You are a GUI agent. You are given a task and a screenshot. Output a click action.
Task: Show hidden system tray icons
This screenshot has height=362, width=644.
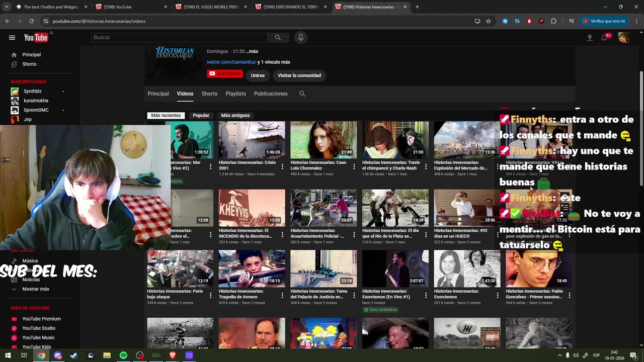559,355
